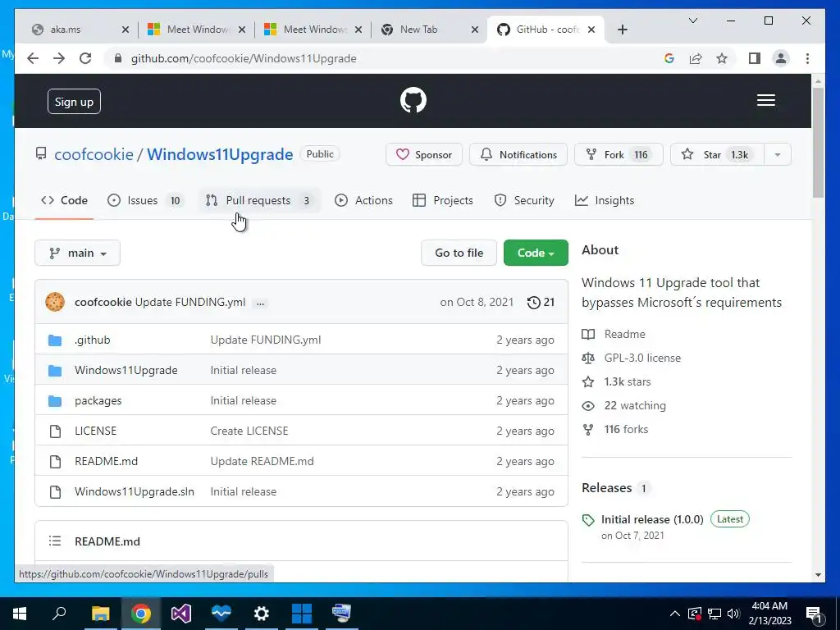
Task: Open Initial release (1.0.0) link
Action: click(652, 519)
